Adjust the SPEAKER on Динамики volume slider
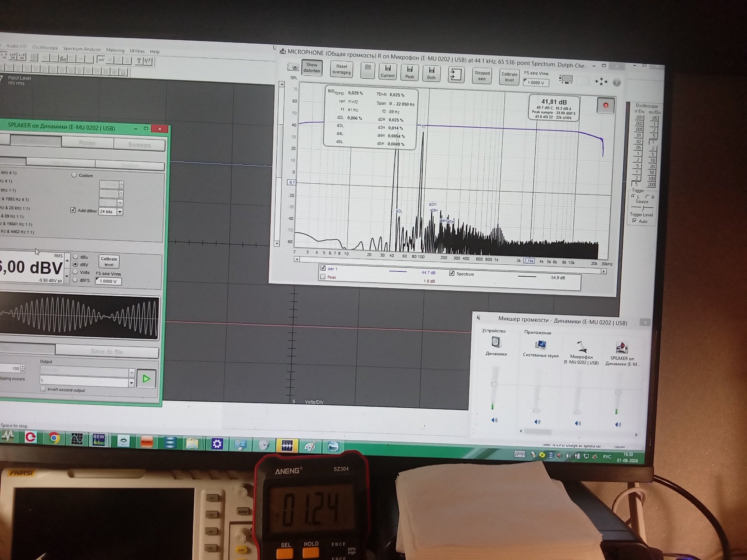The image size is (747, 560). coord(619,392)
